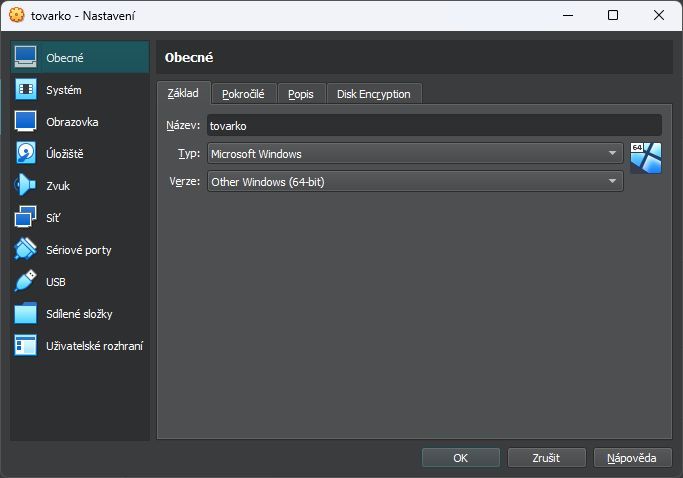This screenshot has width=683, height=478.
Task: Expand the Typ dropdown Microsoft Windows
Action: coord(415,154)
